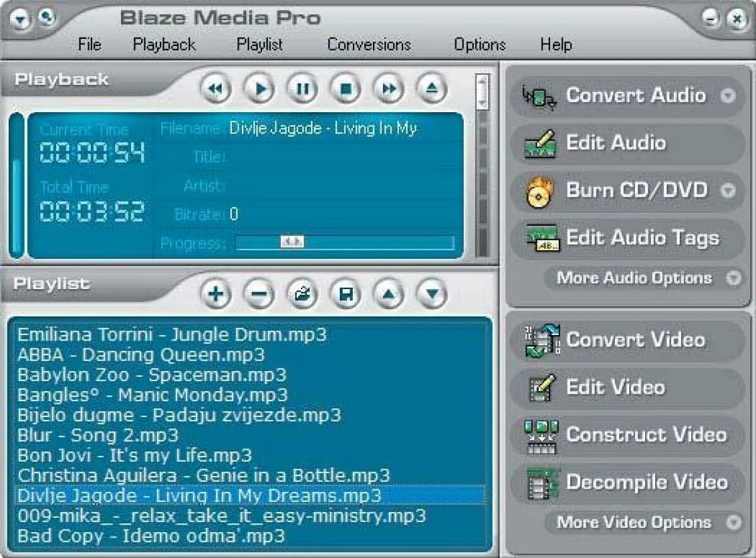This screenshot has width=756, height=558.
Task: Click the Filename value Divlje Jagode
Action: click(323, 128)
